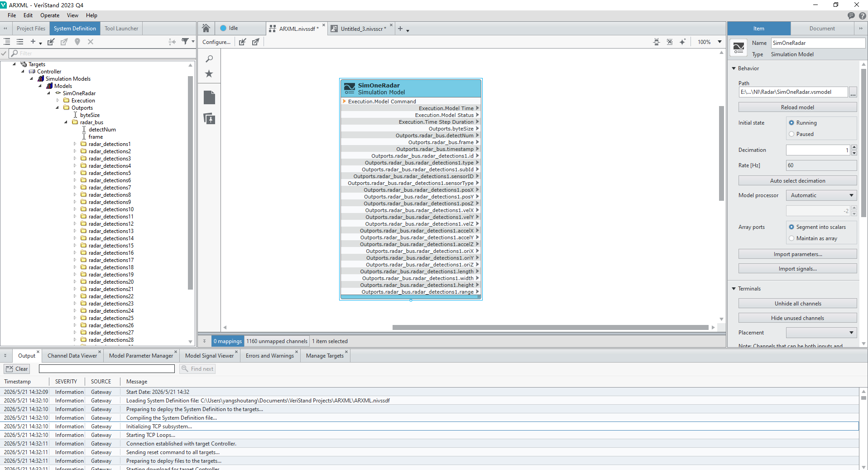
Task: Collapse the right panel with the double-chevron icon
Action: 861,29
